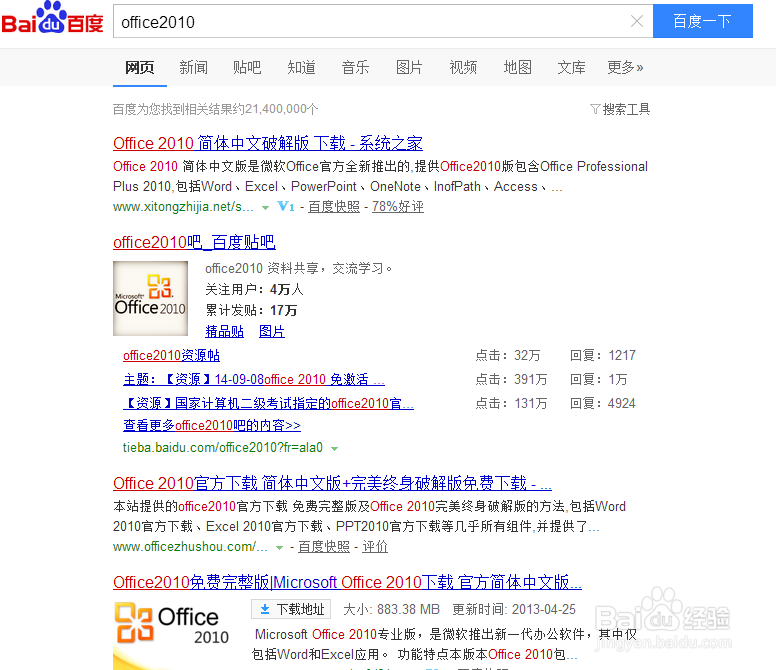This screenshot has width=776, height=670.
Task: Click the text office2010 资料共享,交流学习
Action: [298, 268]
